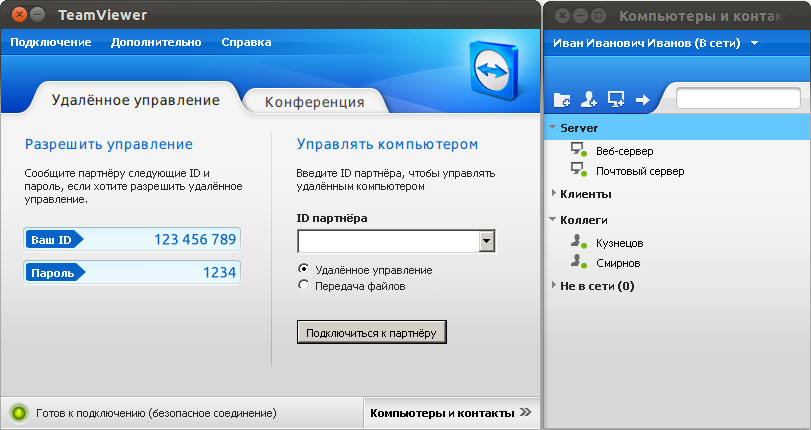Screen dimensions: 811x430
Task: Click the Кузнецов contact avatar icon
Action: [579, 242]
